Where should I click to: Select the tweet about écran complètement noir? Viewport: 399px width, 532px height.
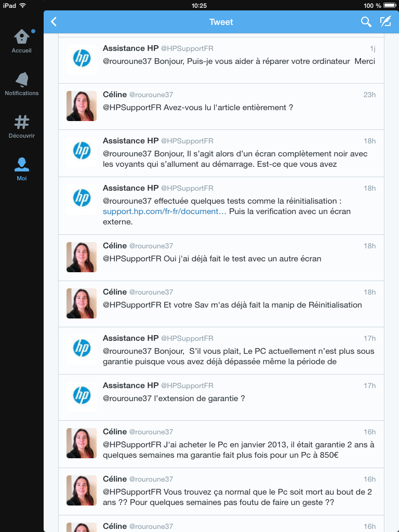tap(221, 153)
